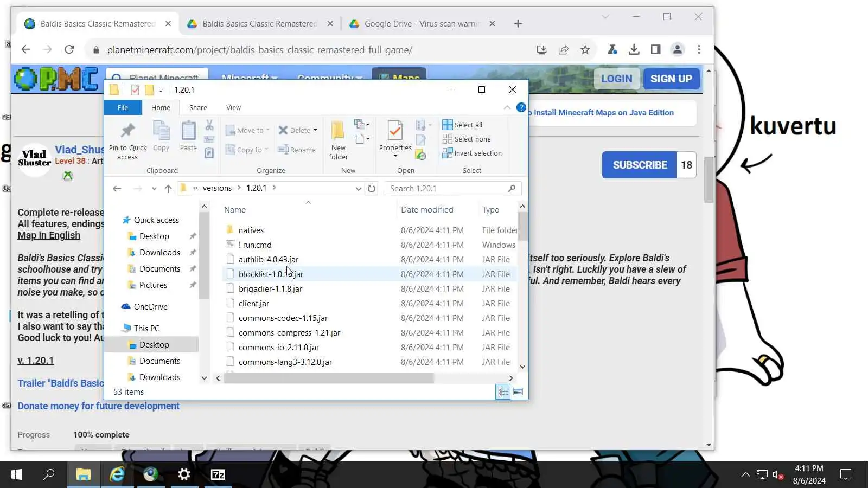Expand the Move to dropdown

(x=268, y=130)
